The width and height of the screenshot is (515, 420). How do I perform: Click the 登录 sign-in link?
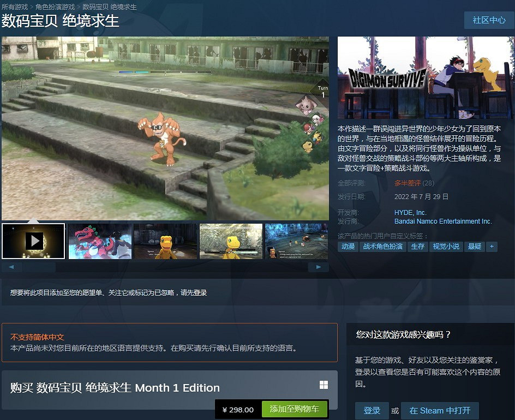click(x=372, y=410)
